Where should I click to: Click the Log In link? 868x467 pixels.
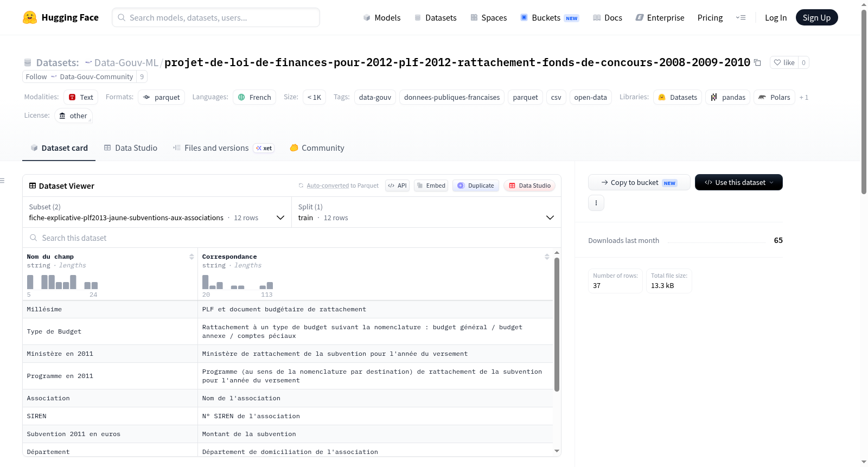click(776, 17)
